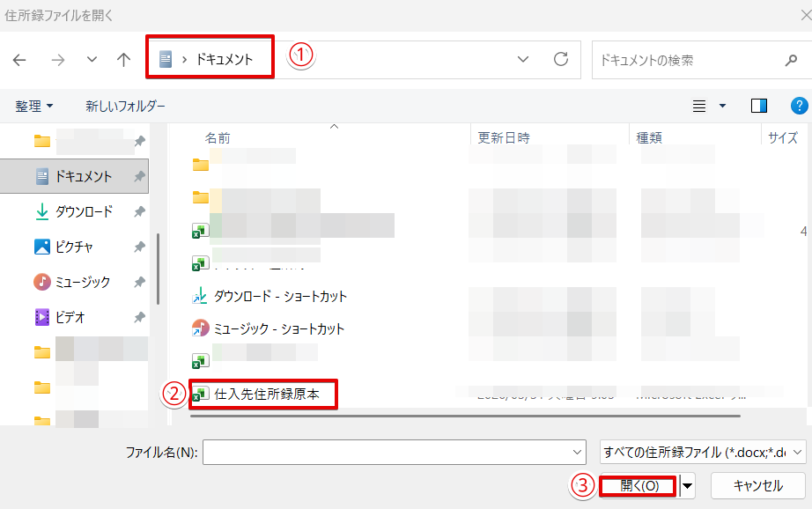Open recent locations chevron next to forward arrow
This screenshot has width=812, height=509.
(x=92, y=60)
